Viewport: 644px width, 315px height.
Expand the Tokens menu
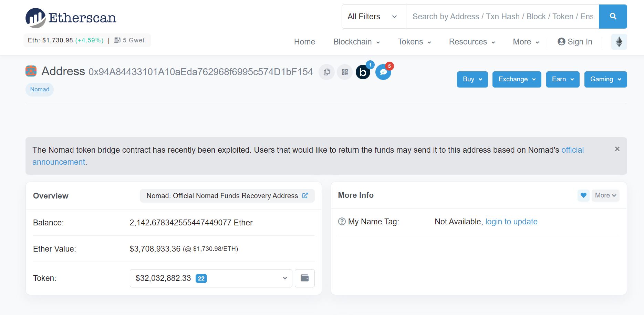point(414,42)
